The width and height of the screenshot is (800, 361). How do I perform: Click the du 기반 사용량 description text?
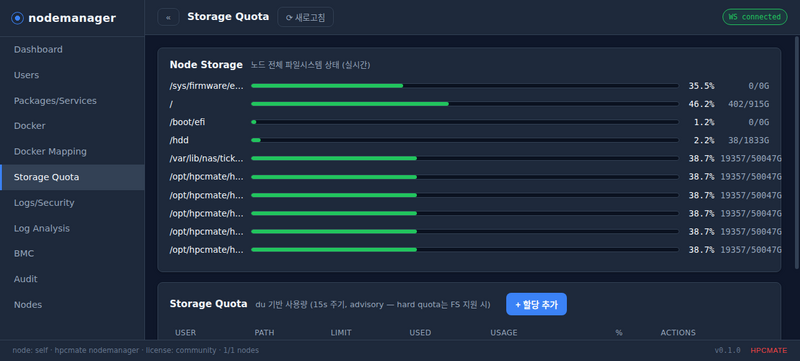coord(372,304)
